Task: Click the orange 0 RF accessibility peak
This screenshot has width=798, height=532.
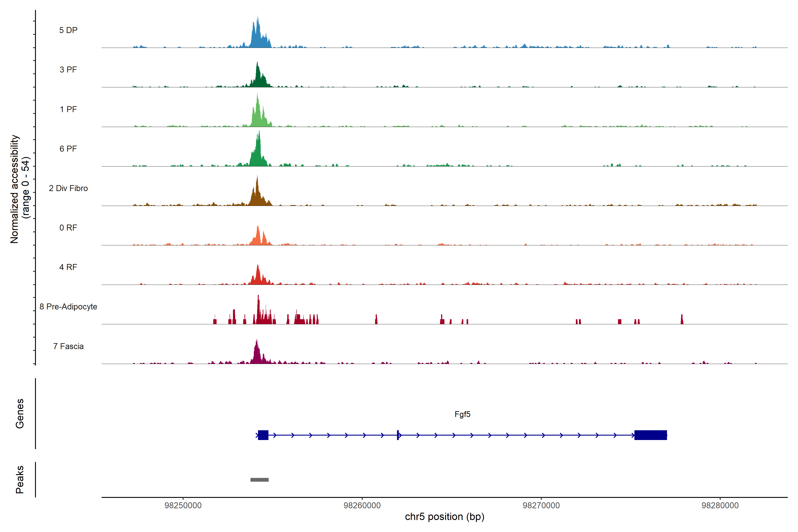Action: (x=258, y=237)
